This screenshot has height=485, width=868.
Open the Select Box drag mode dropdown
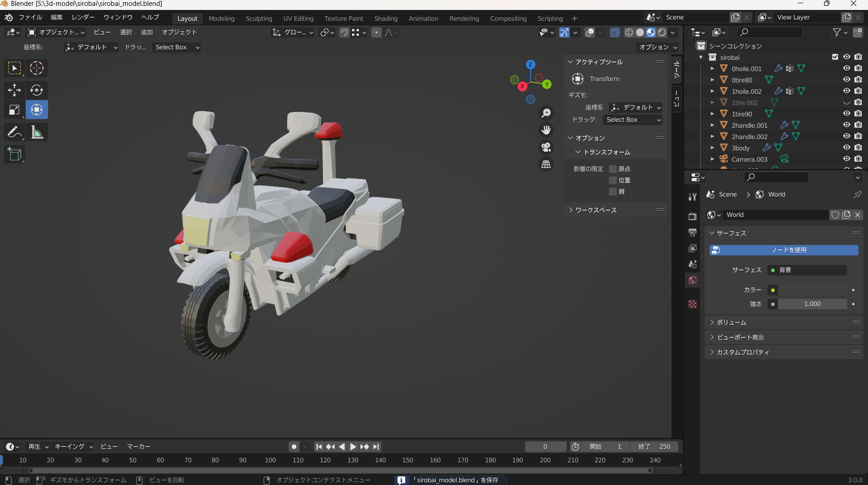click(x=176, y=47)
